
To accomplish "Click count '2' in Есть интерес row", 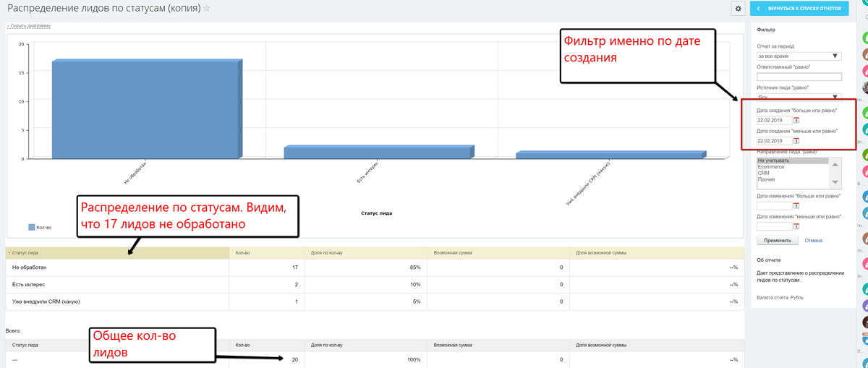I will (296, 285).
